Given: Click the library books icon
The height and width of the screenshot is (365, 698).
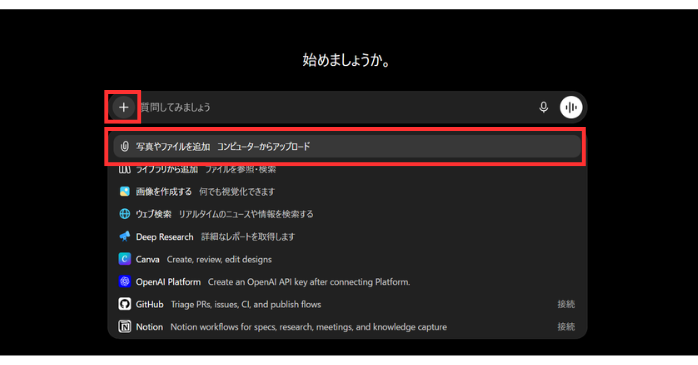Looking at the screenshot, I should [x=125, y=169].
